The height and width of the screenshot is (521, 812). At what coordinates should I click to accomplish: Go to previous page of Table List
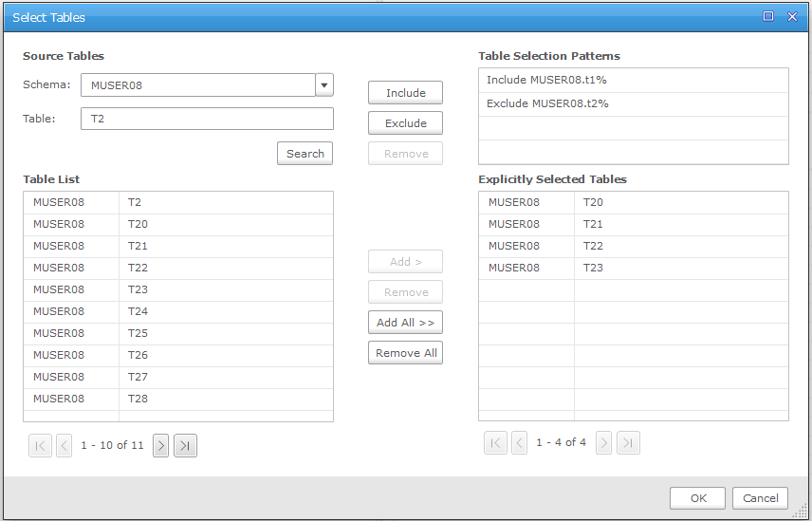point(65,445)
